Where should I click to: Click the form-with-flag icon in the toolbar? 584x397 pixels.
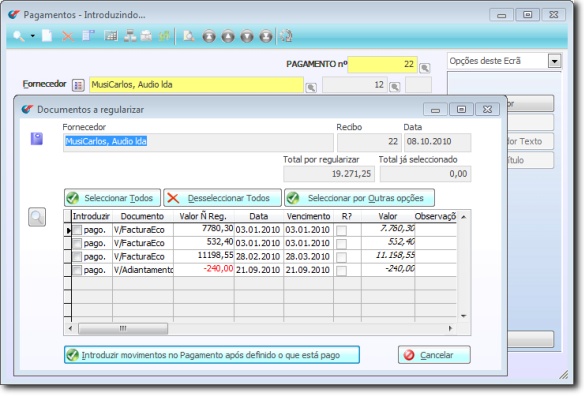point(88,36)
